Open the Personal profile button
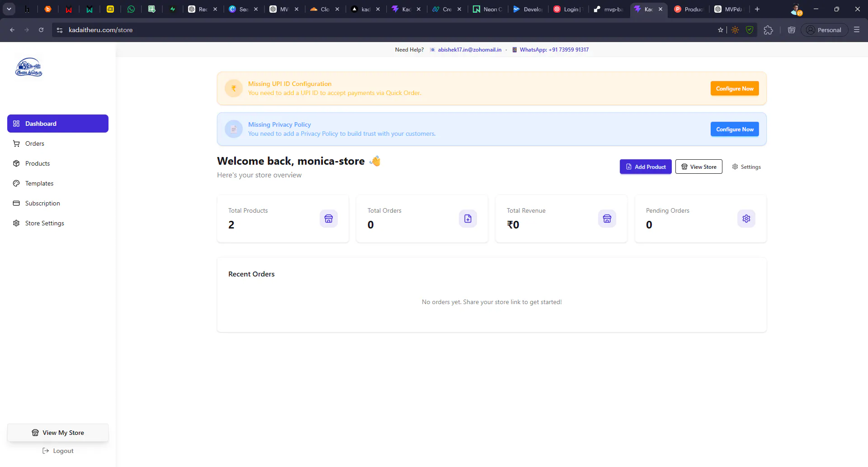 (824, 30)
